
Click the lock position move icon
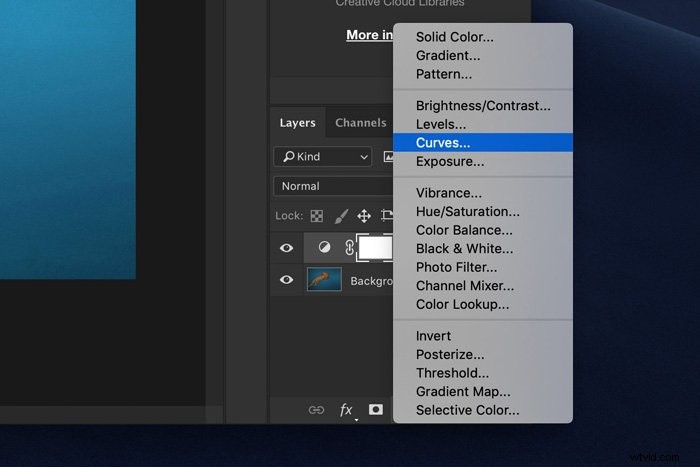click(x=364, y=216)
